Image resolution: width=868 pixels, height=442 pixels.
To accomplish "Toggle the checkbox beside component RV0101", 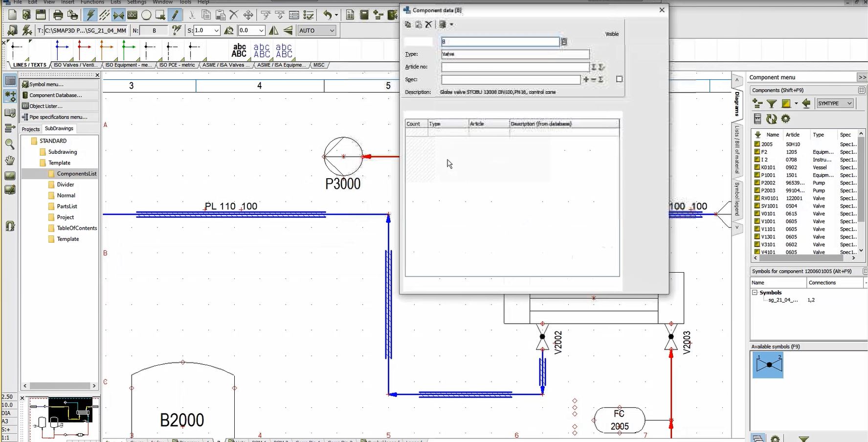I will (x=757, y=198).
